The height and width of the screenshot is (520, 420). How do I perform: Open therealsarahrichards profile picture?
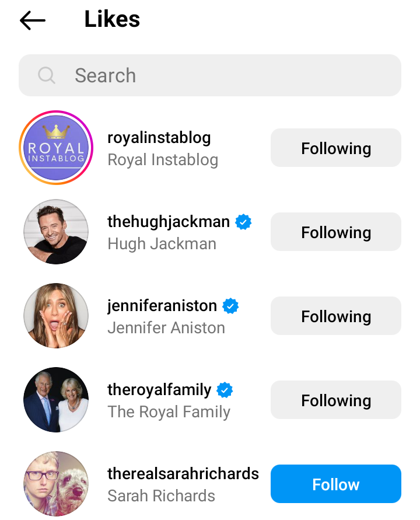pos(56,484)
